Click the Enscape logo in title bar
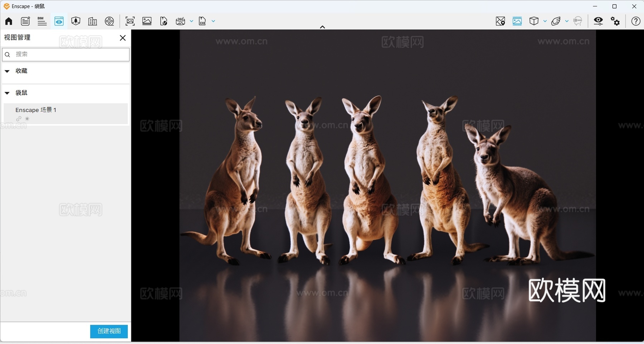 coord(6,6)
